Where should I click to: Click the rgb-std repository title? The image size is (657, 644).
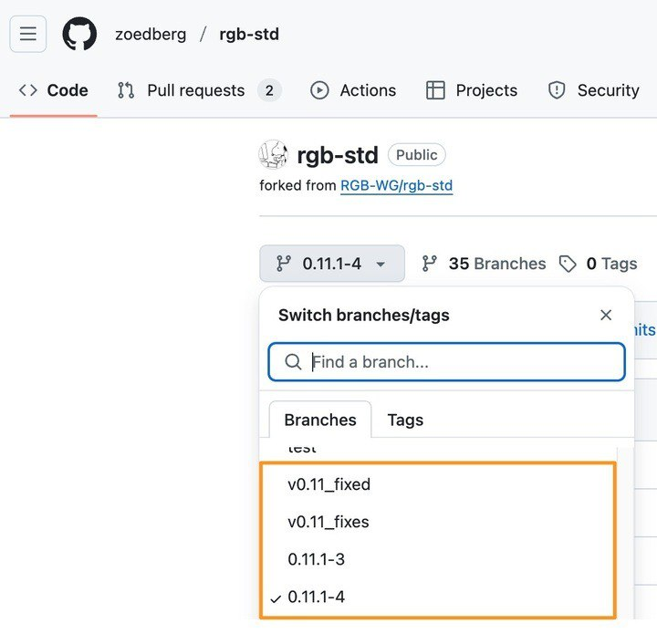[338, 155]
